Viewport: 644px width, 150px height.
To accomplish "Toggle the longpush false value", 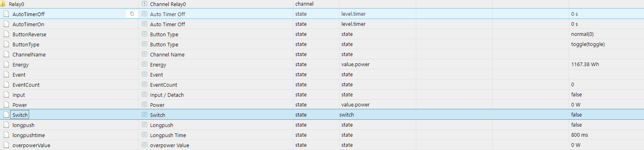I will (576, 125).
